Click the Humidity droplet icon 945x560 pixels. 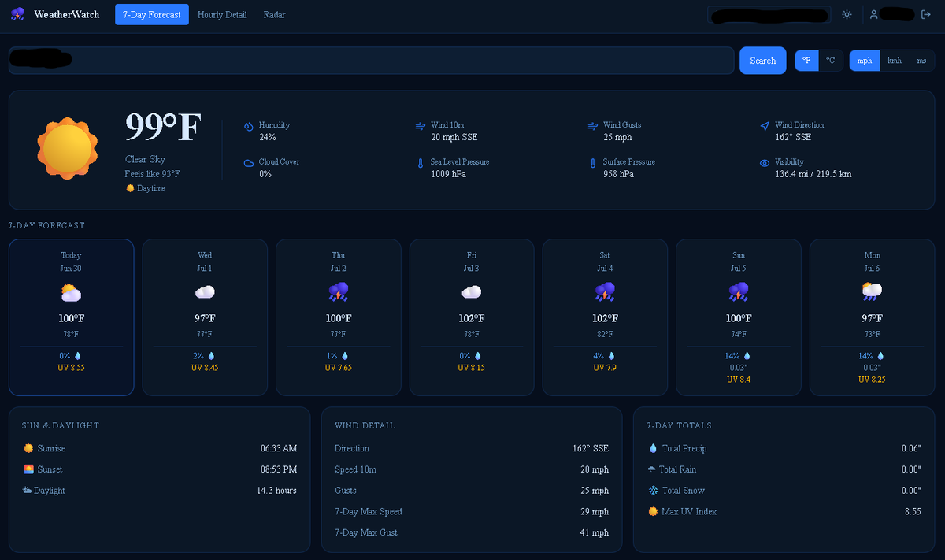(249, 126)
